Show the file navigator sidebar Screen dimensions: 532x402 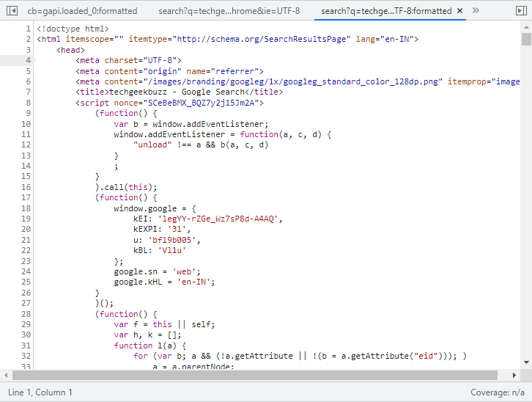pyautogui.click(x=12, y=11)
